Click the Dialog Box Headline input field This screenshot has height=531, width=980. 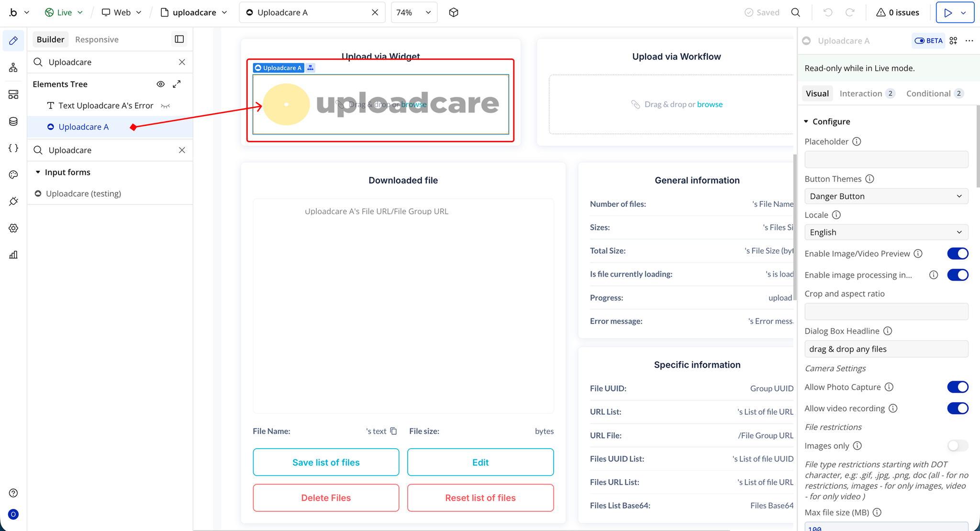[x=886, y=349]
